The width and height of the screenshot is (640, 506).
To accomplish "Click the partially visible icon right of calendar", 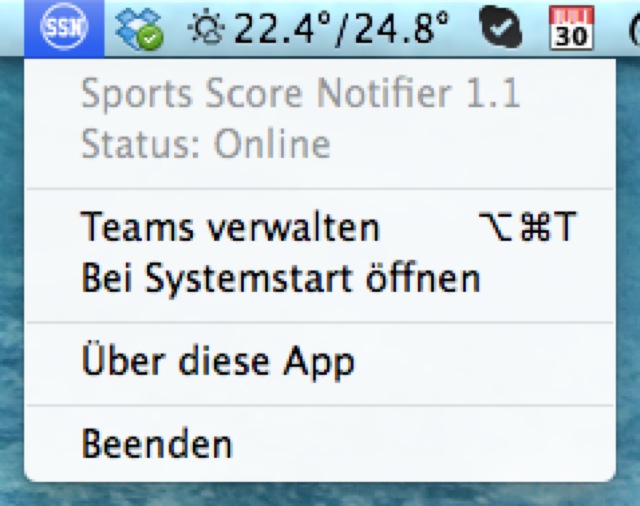I will pos(635,29).
